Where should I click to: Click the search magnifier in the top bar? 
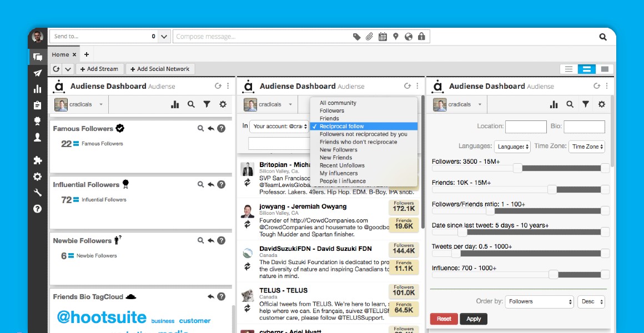click(603, 37)
